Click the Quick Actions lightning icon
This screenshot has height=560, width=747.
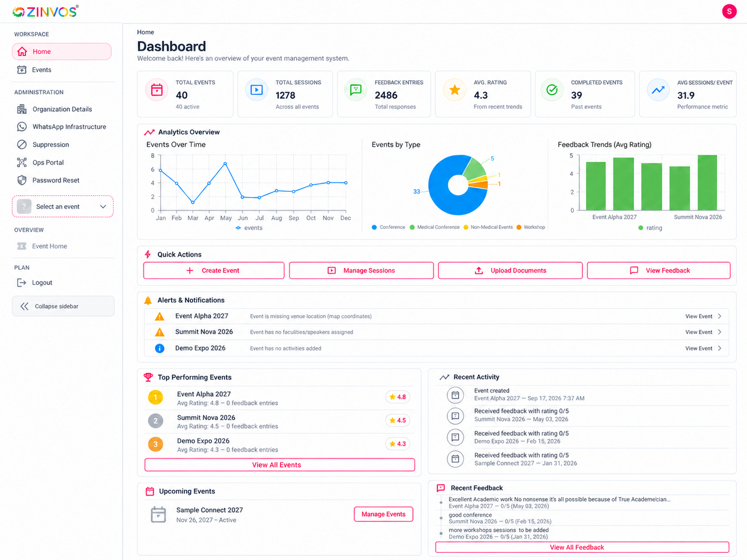point(148,254)
